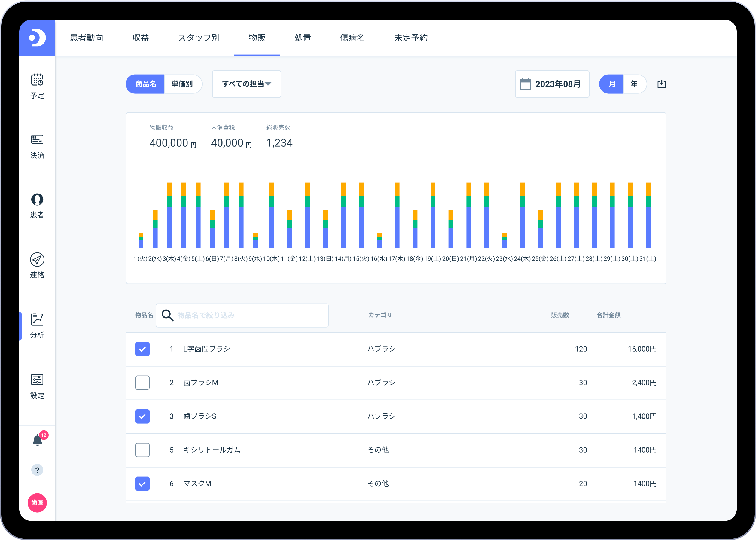Screen dimensions: 756x540
Task: Expand the すべての担当 staff dropdown
Action: [x=246, y=84]
